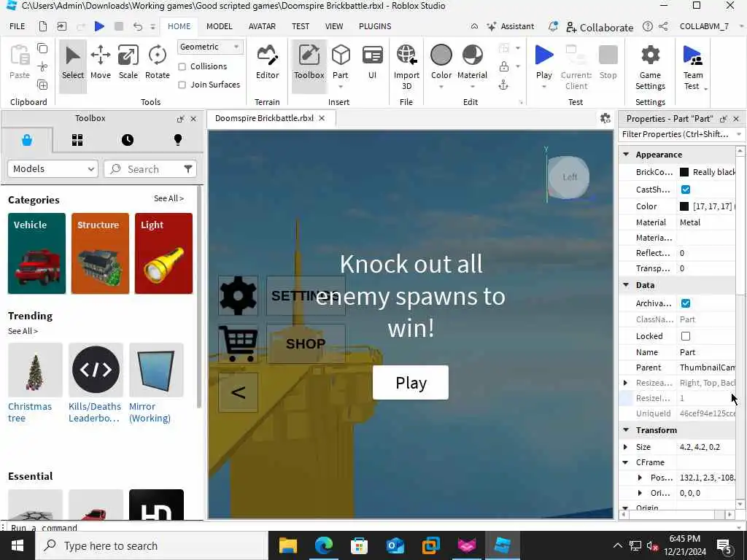
Task: Open the UI insert tool
Action: pyautogui.click(x=372, y=62)
